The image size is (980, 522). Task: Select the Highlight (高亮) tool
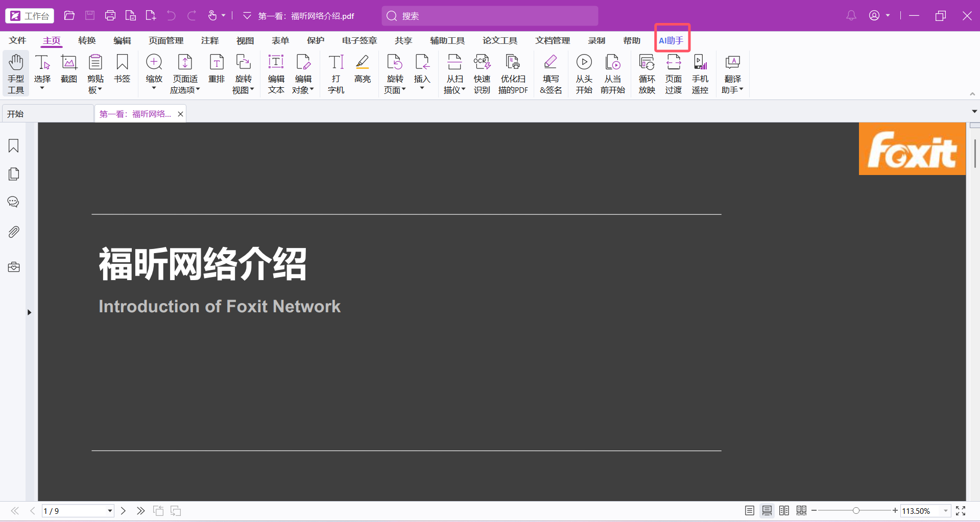tap(363, 69)
